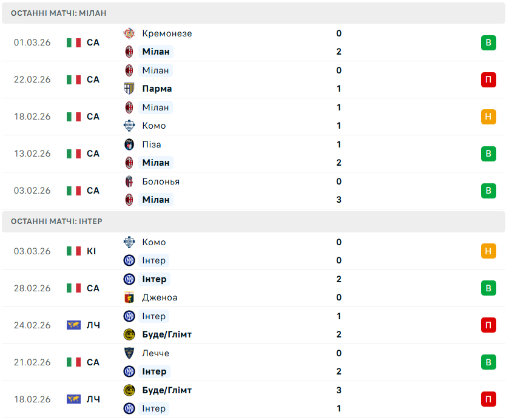
Task: Click the Italy flag for 01.03.26 match
Action: [x=73, y=42]
